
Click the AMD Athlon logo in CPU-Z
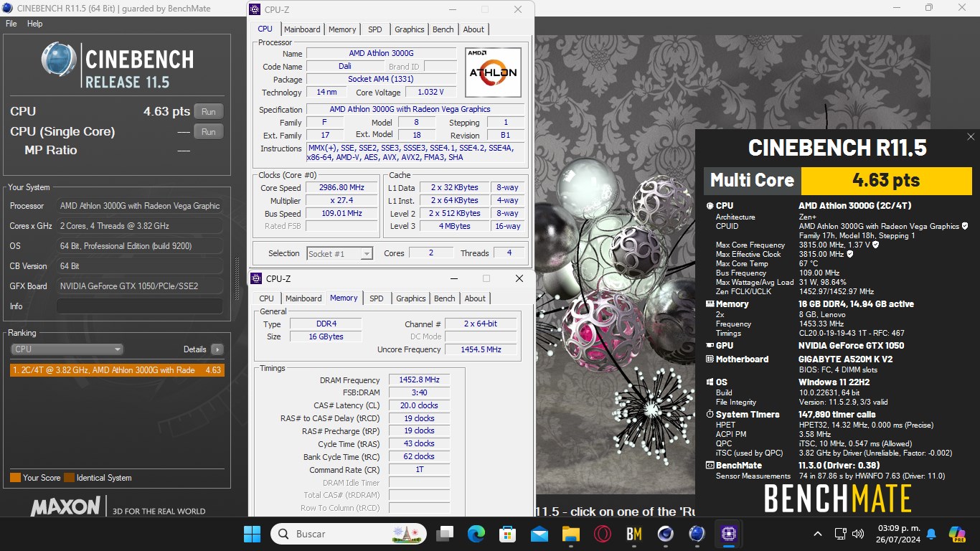click(493, 72)
